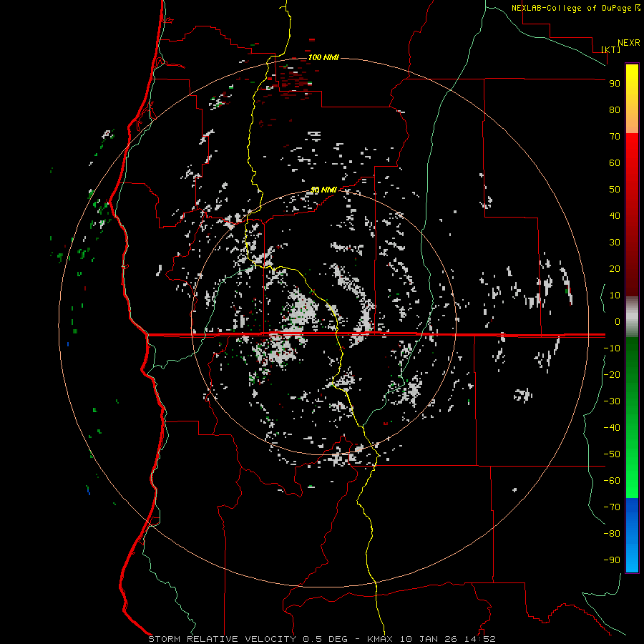This screenshot has height=644, width=644.
Task: Click the -30 scale value
Action: (x=612, y=401)
